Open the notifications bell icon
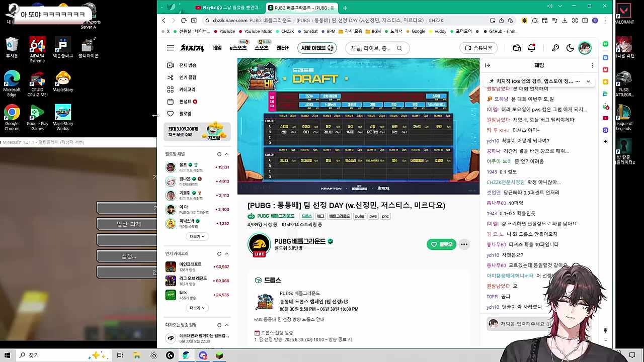This screenshot has height=362, width=644. (532, 48)
